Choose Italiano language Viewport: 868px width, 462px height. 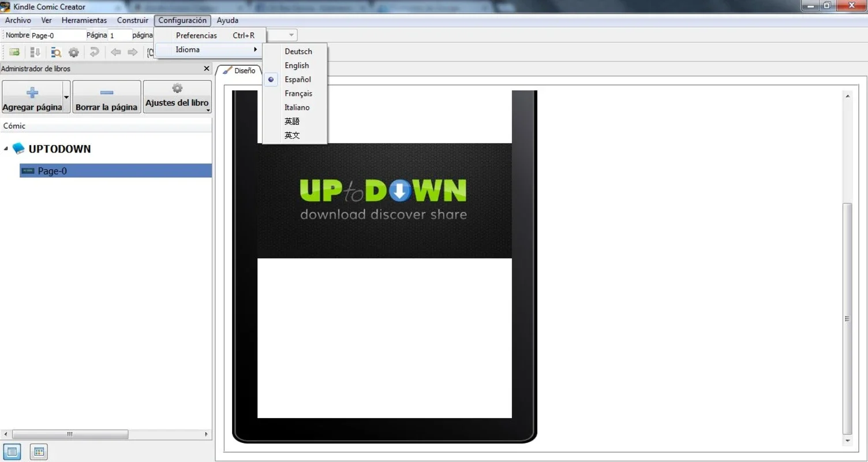click(297, 107)
